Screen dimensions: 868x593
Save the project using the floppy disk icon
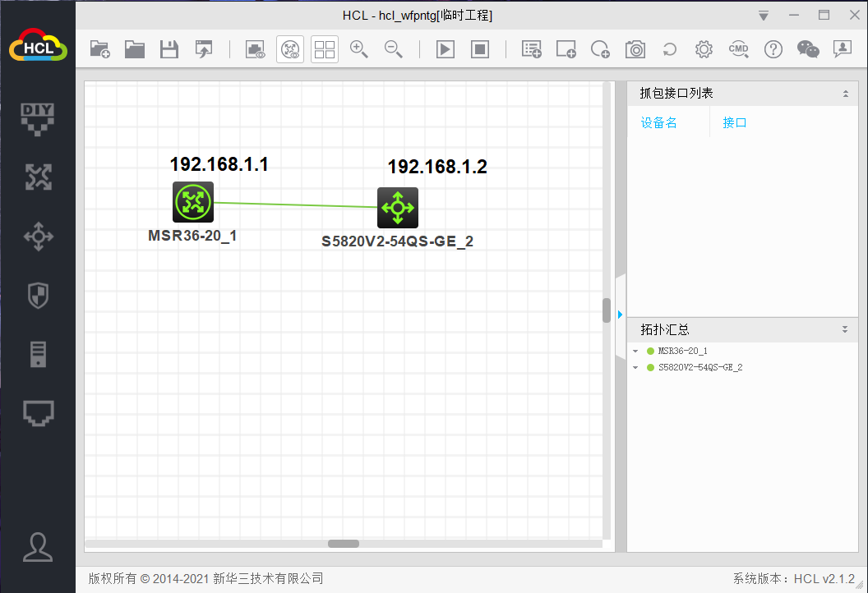[x=169, y=49]
